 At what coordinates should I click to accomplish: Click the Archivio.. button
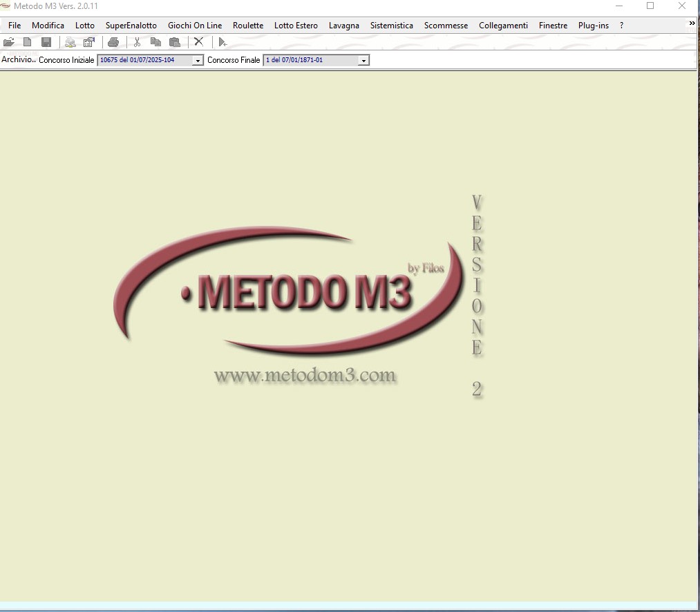[18, 59]
